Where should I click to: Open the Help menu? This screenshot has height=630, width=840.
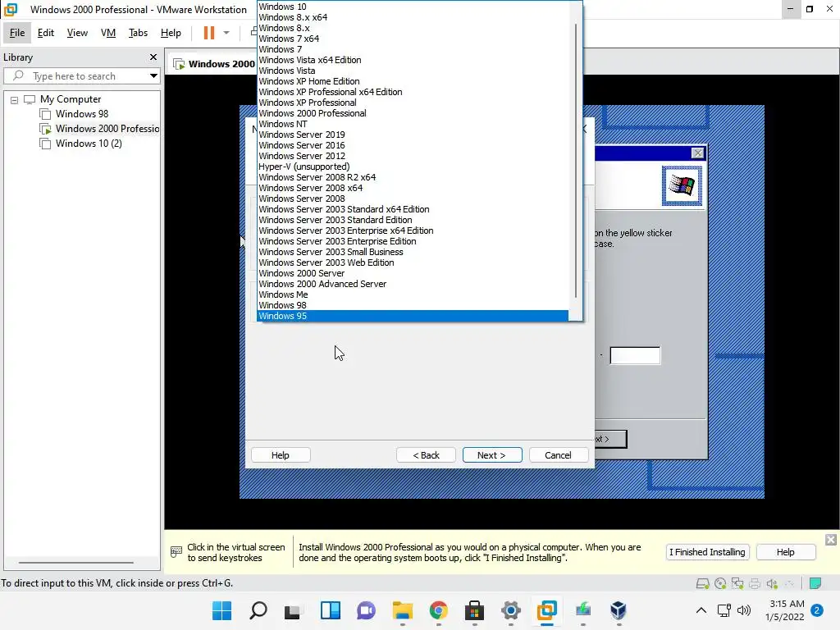tap(171, 33)
